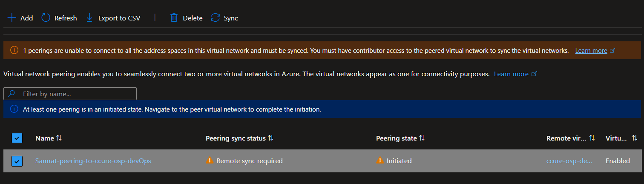
Task: Click the Sync arrows icon
Action: [x=215, y=18]
